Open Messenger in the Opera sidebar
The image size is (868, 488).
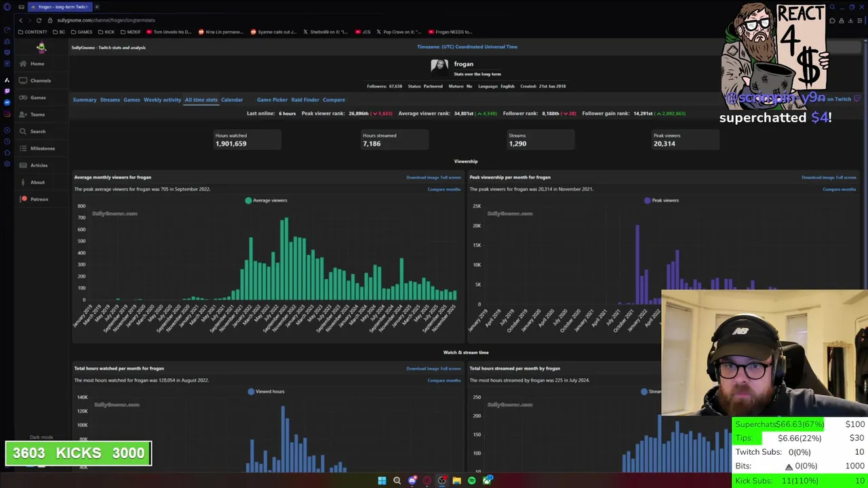pos(7,102)
